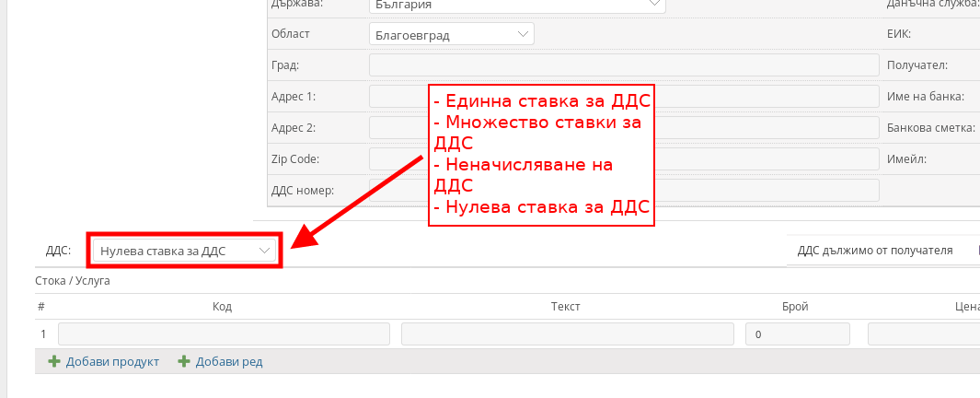Open the Област dropdown showing Благоевград
Screen dimensions: 980x398
pyautogui.click(x=451, y=34)
